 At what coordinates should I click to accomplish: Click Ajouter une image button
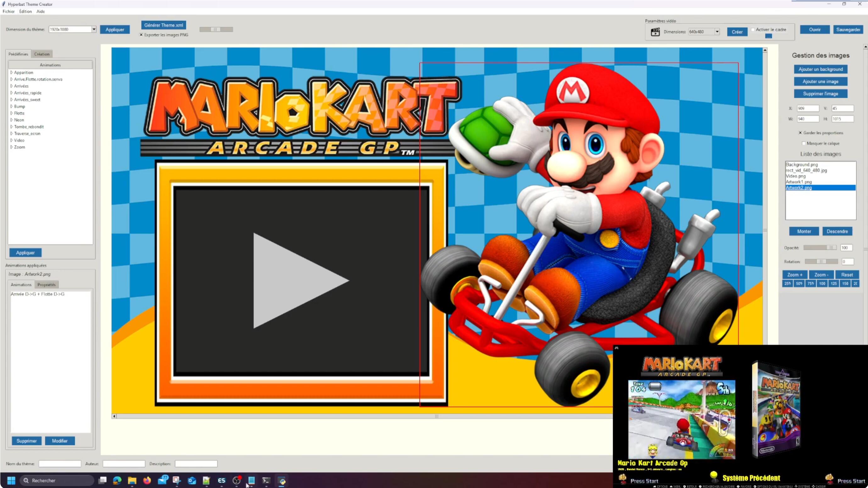click(821, 81)
